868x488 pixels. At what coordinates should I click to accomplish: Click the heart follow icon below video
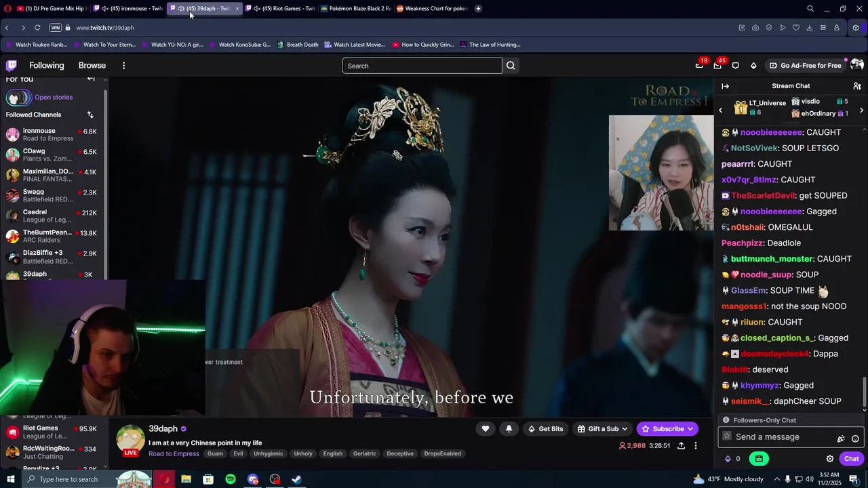(485, 428)
